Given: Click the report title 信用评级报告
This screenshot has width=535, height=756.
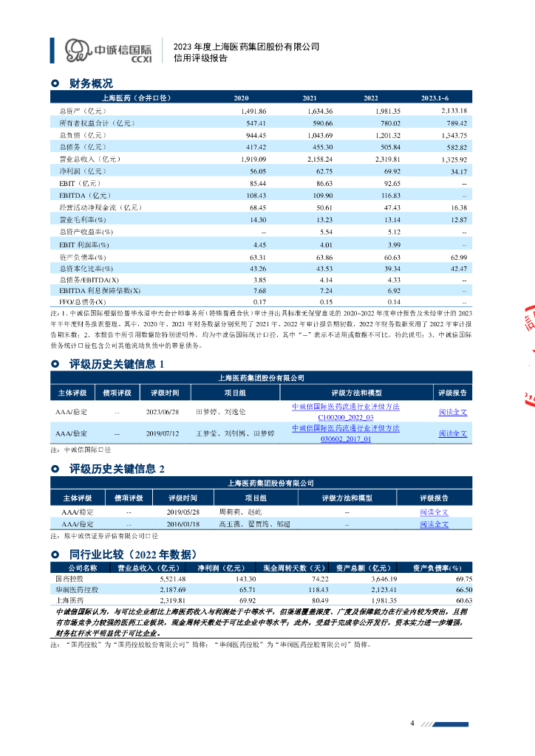Looking at the screenshot, I should coord(200,58).
